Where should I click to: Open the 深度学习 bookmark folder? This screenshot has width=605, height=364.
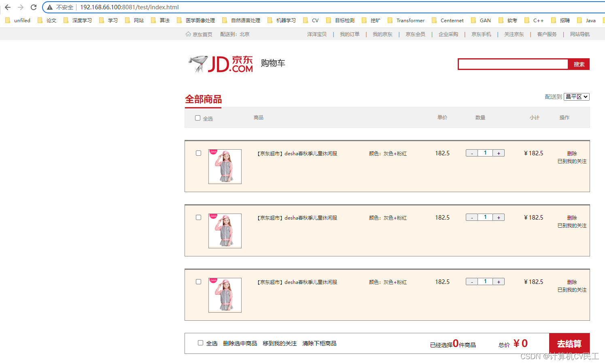pyautogui.click(x=78, y=20)
